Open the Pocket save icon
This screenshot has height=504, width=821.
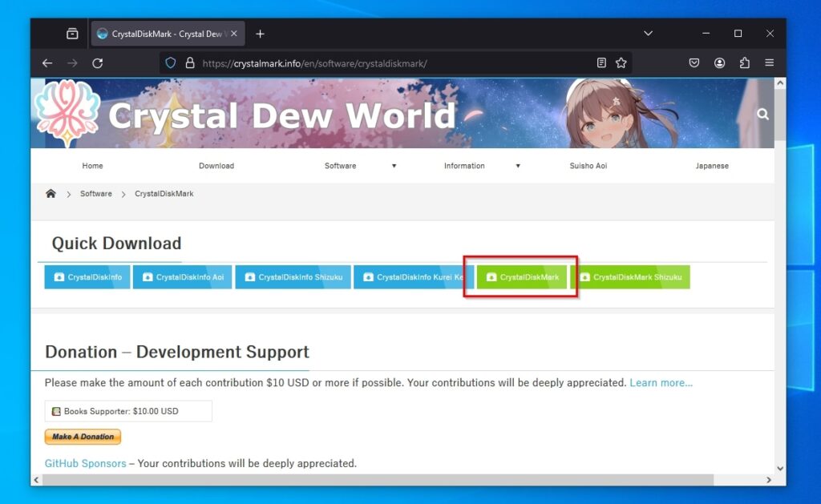694,63
